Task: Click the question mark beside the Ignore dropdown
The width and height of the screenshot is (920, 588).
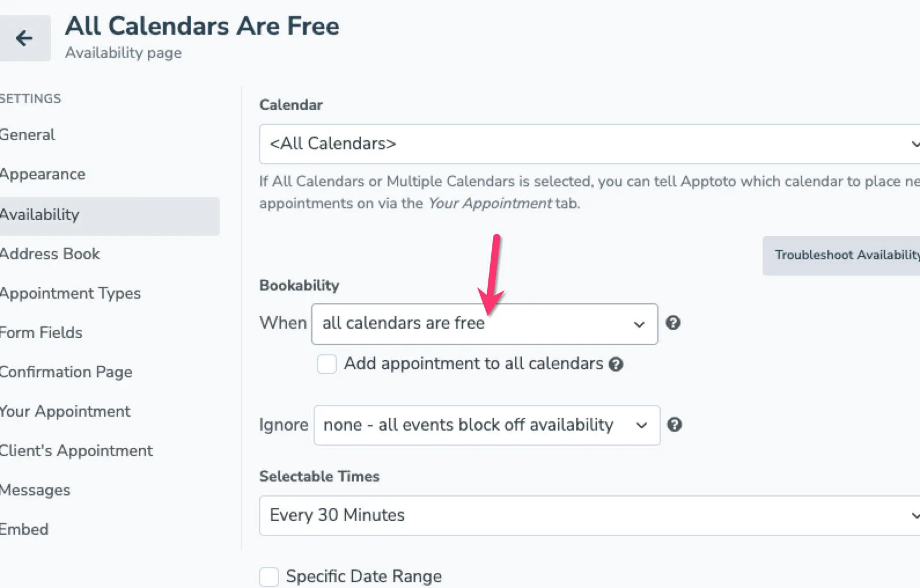Action: coord(674,425)
